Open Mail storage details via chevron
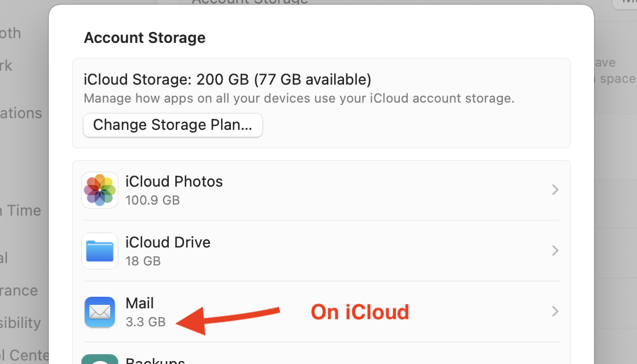Viewport: 637px width, 364px height. (x=555, y=311)
